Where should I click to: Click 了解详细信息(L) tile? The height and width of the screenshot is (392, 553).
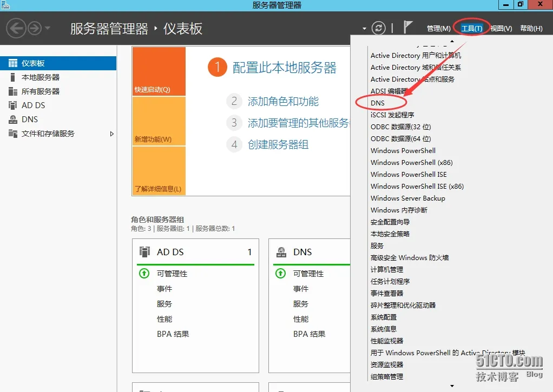pyautogui.click(x=159, y=171)
